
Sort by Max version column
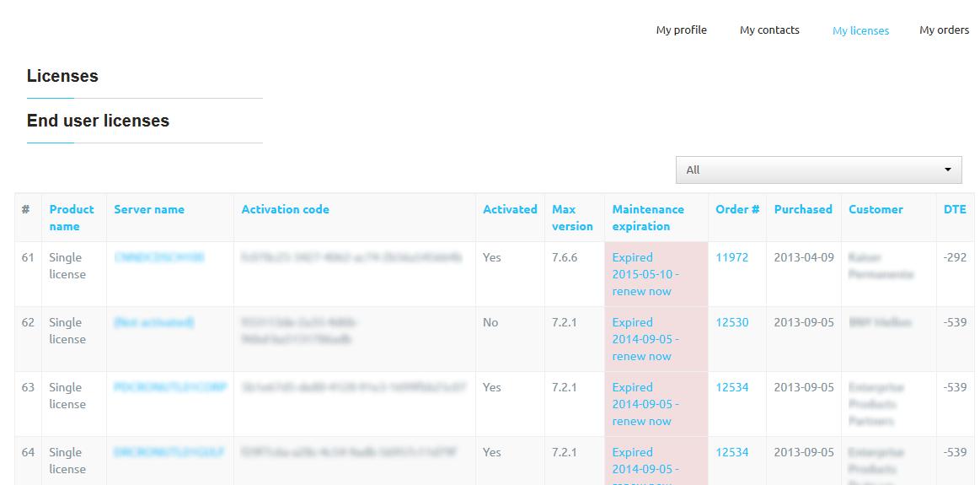coord(572,218)
